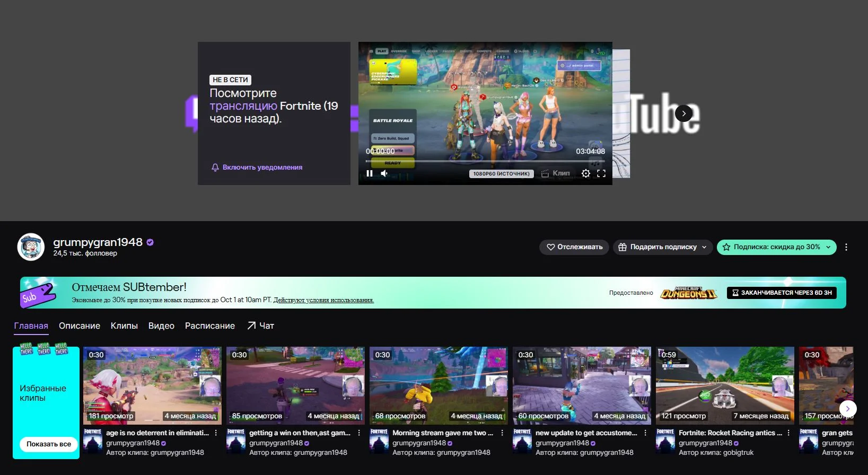This screenshot has height=475, width=868.
Task: Click Fortnite box art beside "Morning stream gave me two"
Action: (379, 441)
